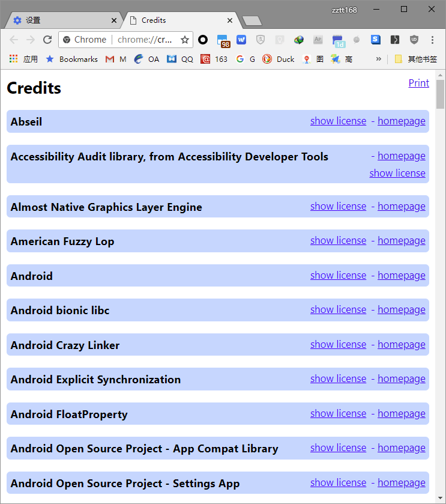Open American Fuzzy Lop homepage
The image size is (446, 504).
[402, 240]
